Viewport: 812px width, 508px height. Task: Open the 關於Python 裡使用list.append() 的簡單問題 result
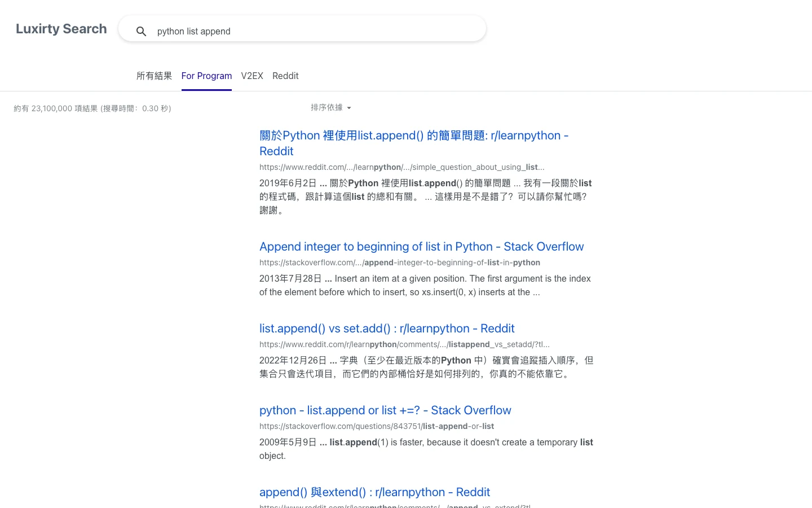pos(414,143)
